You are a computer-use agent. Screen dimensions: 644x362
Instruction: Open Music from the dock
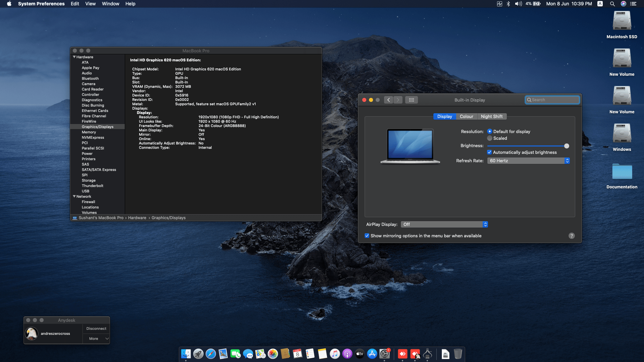pos(335,354)
